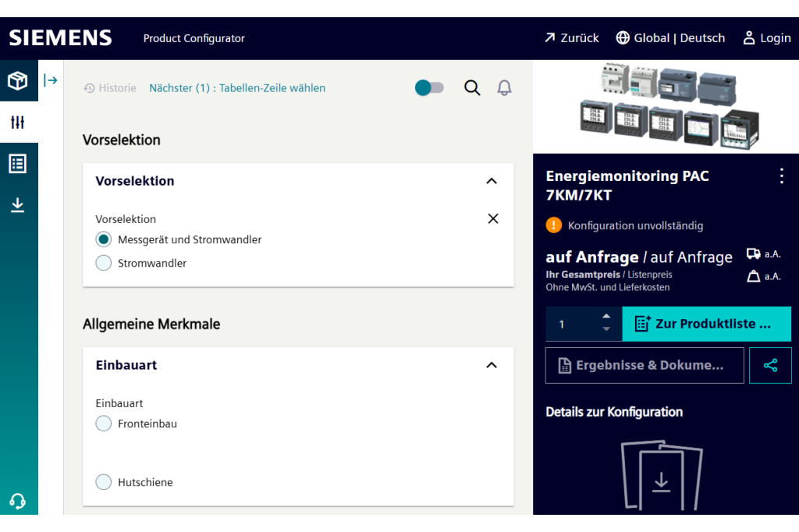Viewport: 799px width, 532px height.
Task: Click Login in the header
Action: pos(767,37)
